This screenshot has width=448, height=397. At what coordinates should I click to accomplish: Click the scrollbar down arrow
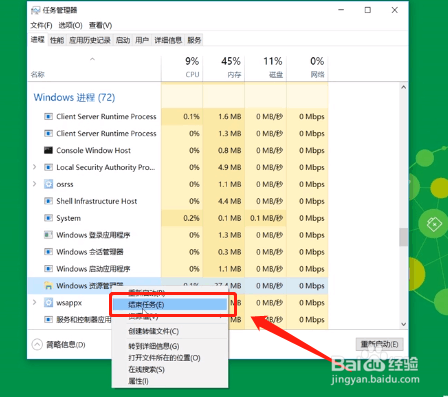[x=403, y=324]
